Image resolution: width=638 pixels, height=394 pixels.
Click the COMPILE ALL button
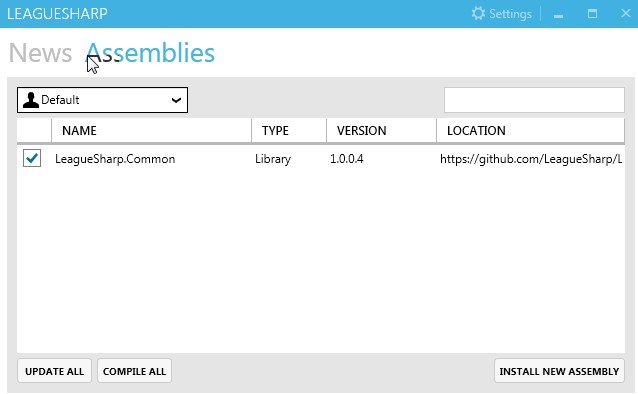pyautogui.click(x=134, y=371)
